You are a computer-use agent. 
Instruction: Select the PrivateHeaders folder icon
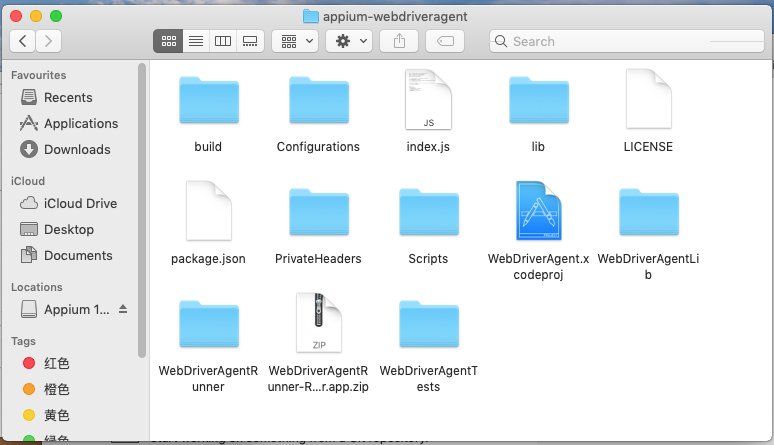(319, 212)
